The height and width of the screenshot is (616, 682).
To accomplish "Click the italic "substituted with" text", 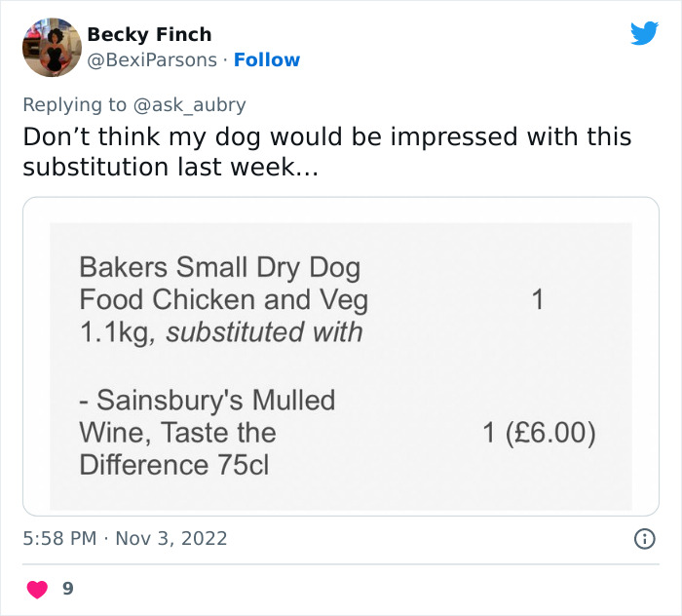I will point(264,331).
